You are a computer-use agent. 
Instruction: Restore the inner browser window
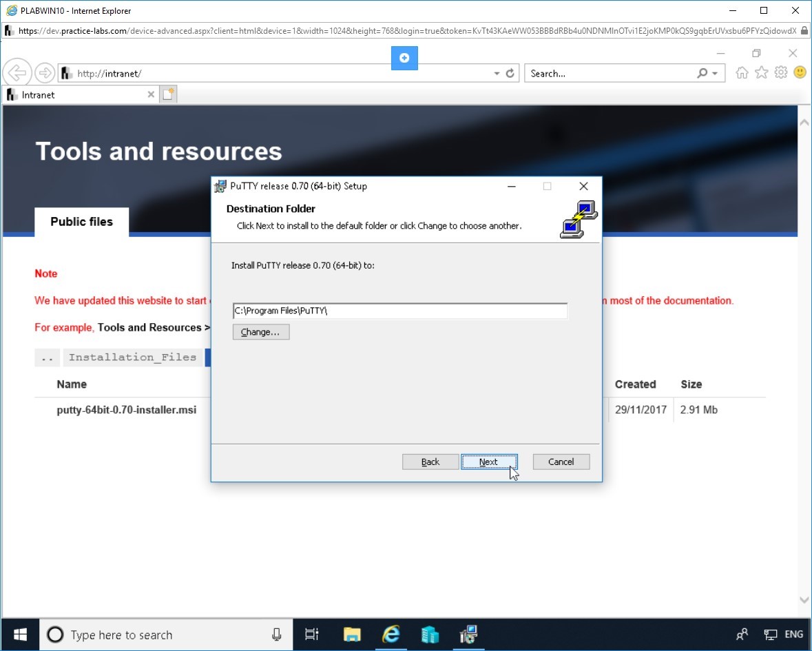click(757, 53)
